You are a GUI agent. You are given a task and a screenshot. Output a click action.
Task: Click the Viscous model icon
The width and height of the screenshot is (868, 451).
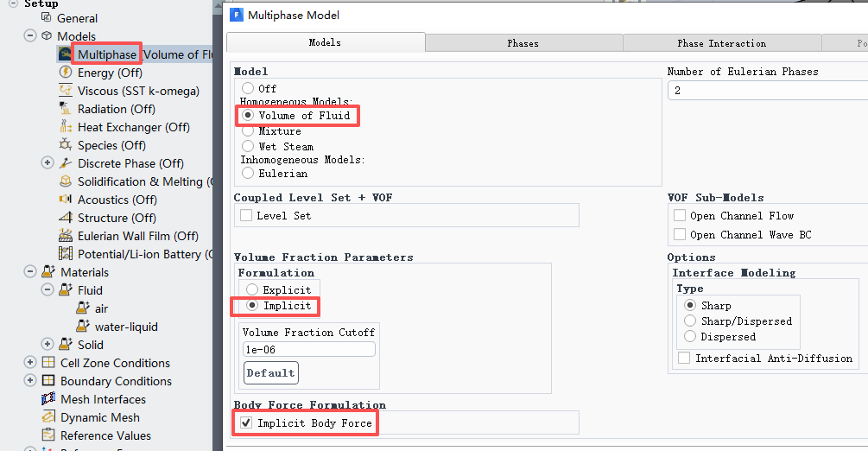point(66,91)
